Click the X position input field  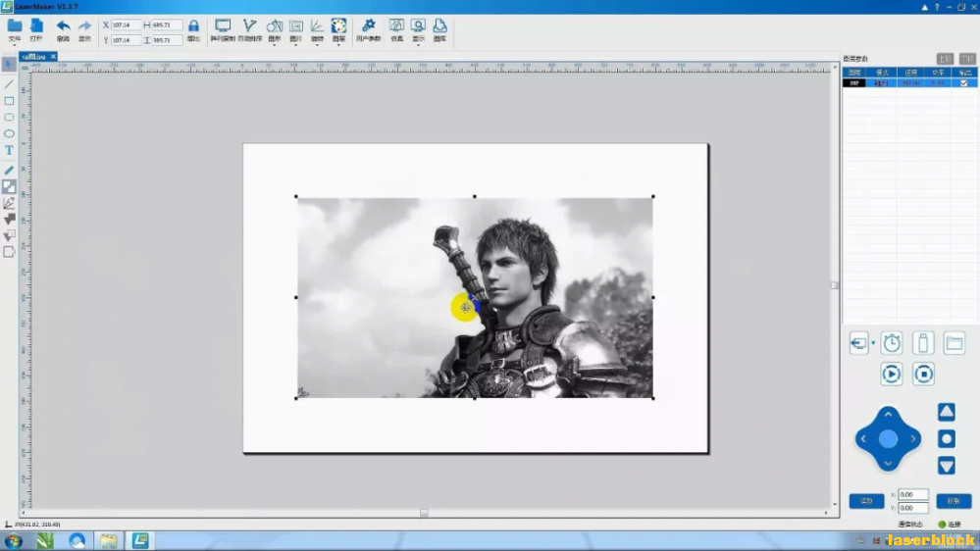tap(125, 25)
